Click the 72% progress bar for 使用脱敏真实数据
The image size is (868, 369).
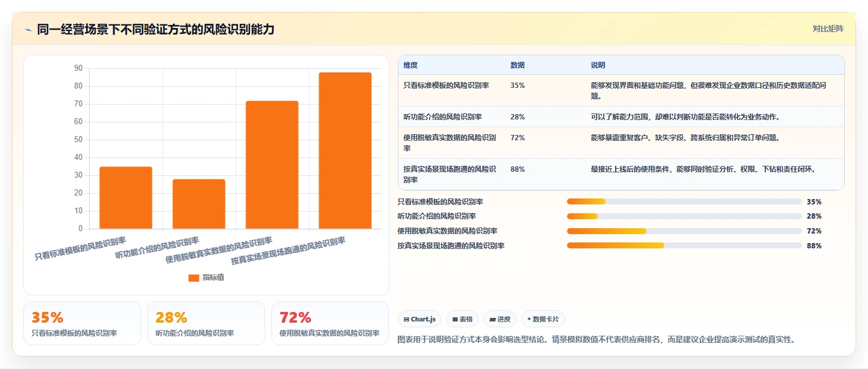coord(685,231)
